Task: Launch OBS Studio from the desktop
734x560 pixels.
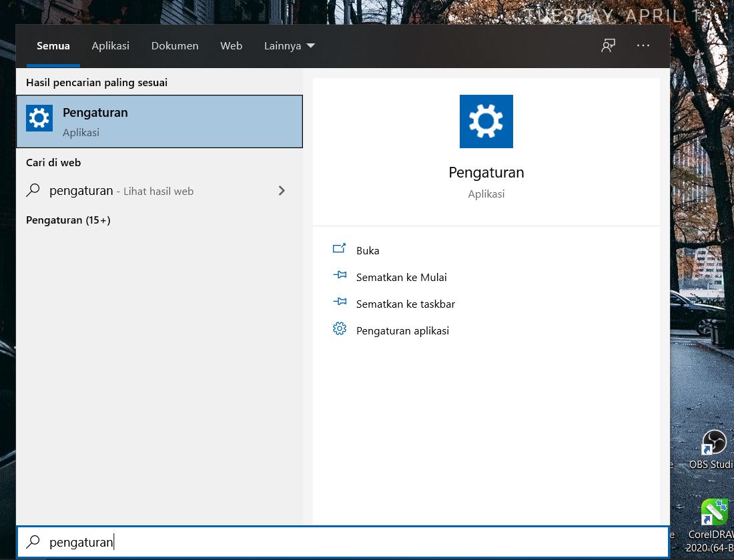Action: pos(713,442)
